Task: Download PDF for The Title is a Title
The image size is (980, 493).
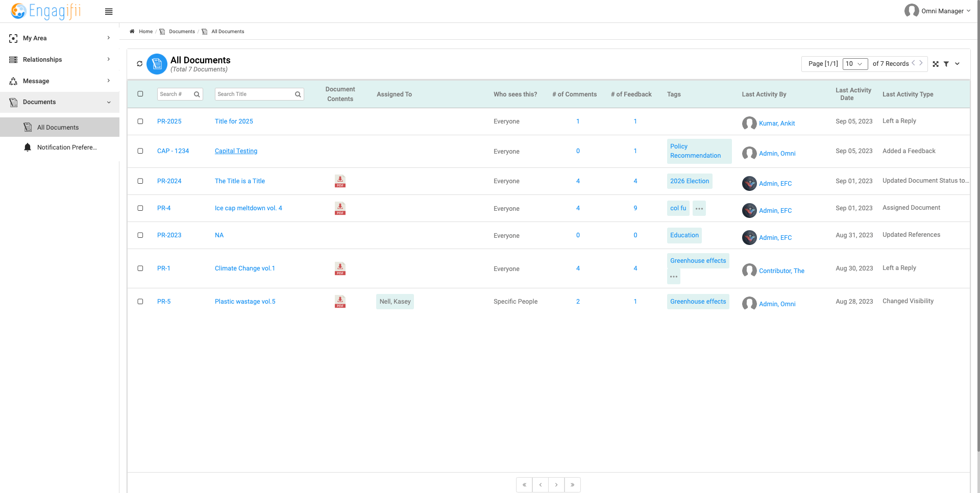Action: (340, 181)
